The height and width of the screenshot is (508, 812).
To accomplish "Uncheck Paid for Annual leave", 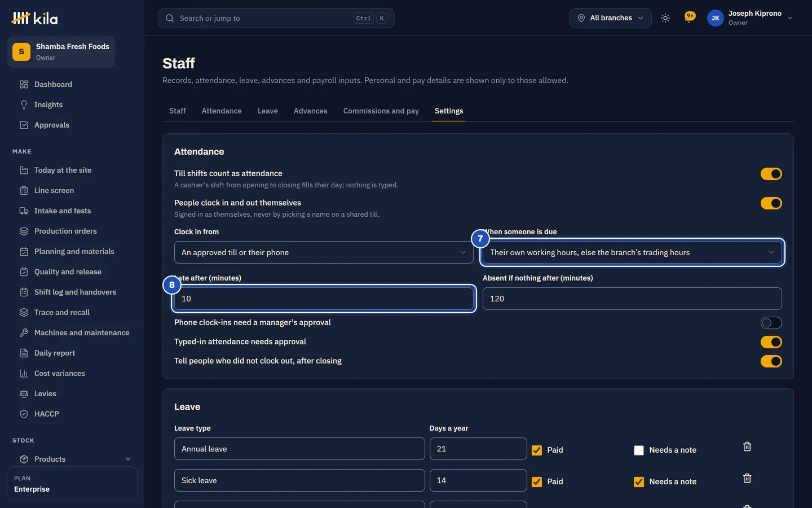I will [x=537, y=450].
